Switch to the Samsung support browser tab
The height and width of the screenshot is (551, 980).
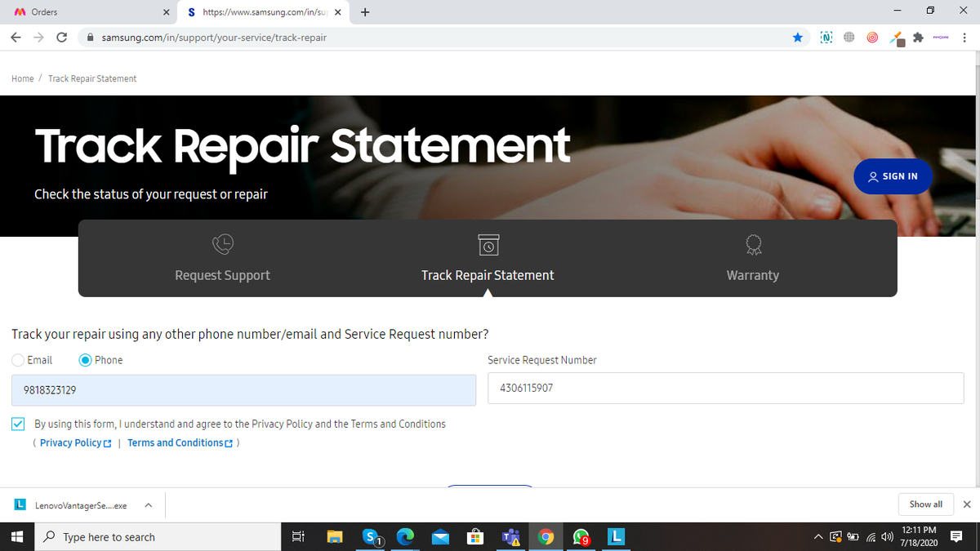[265, 12]
